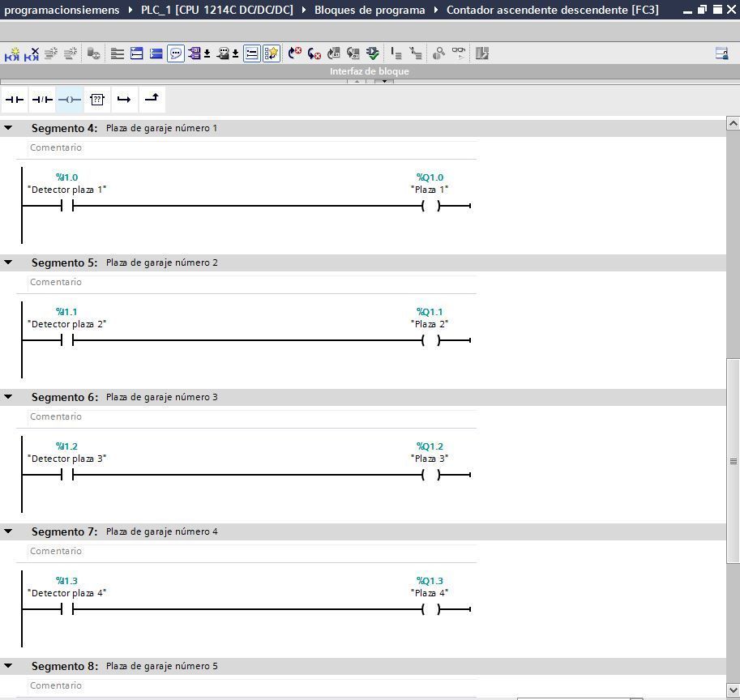740x700 pixels.
Task: Toggle free-form comments speech bubble icon
Action: tap(176, 53)
